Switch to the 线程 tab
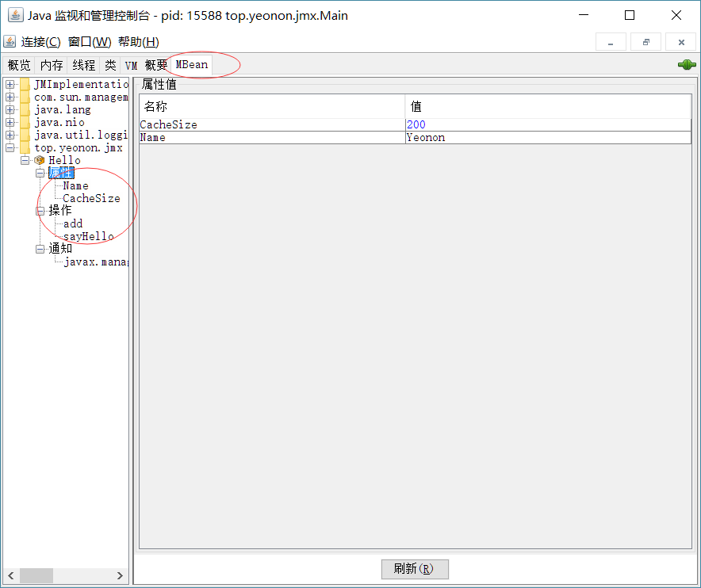 click(83, 65)
